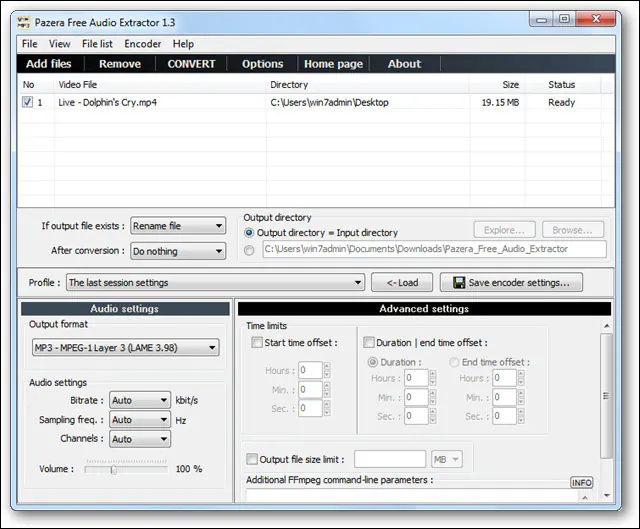This screenshot has height=529, width=640.
Task: Click the INFO button for FFmpeg parameters
Action: (581, 482)
